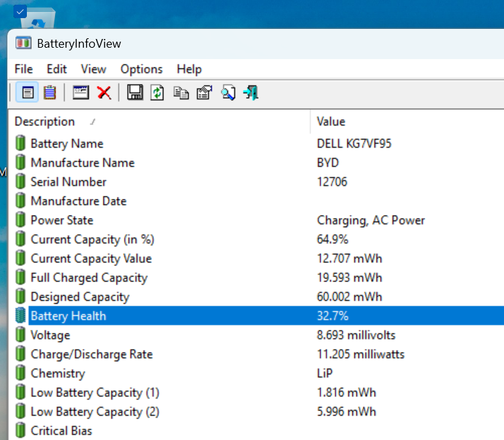Select the Designed Capacity row label

pos(80,297)
